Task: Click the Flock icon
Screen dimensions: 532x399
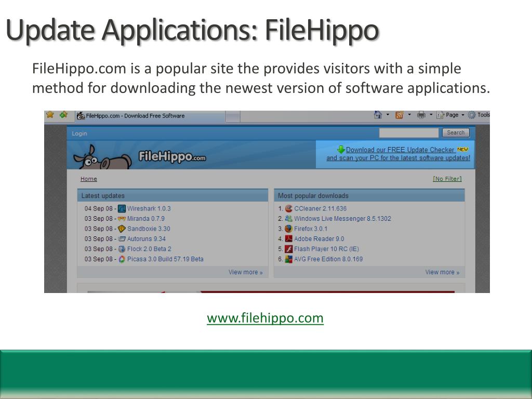Action: (x=122, y=249)
